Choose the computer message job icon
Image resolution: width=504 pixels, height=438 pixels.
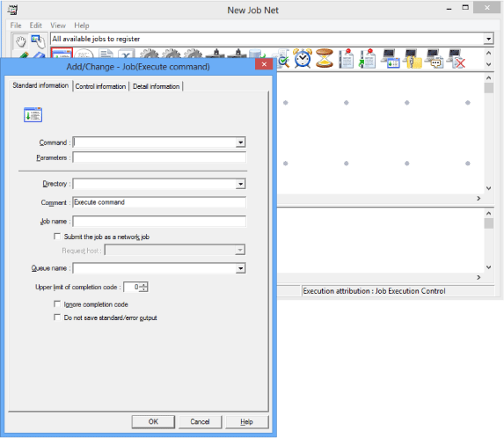(x=434, y=58)
